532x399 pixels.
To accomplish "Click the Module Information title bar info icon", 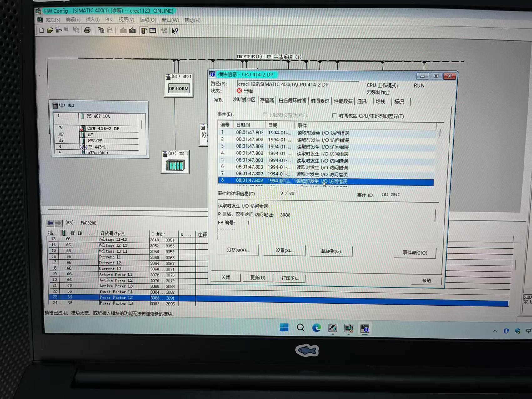I will (213, 74).
